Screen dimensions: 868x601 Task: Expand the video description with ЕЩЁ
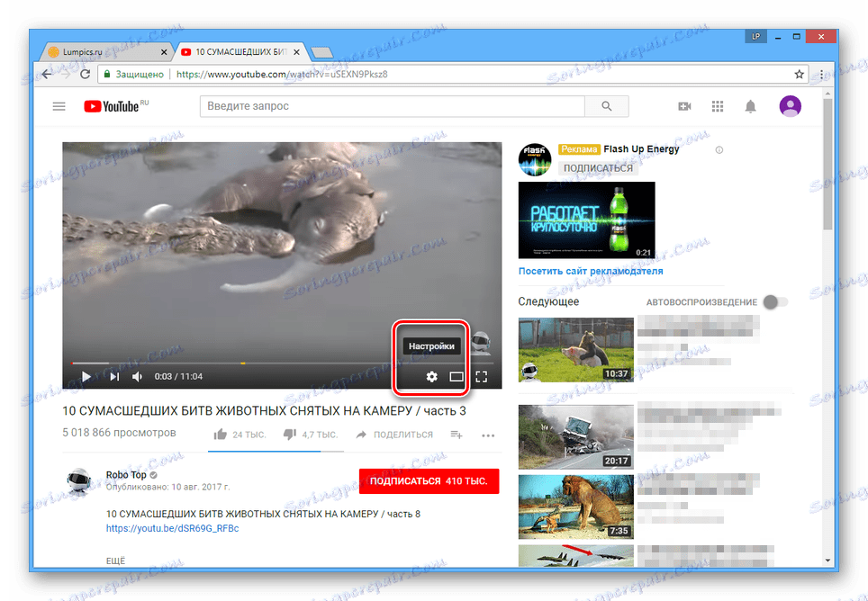pos(116,560)
